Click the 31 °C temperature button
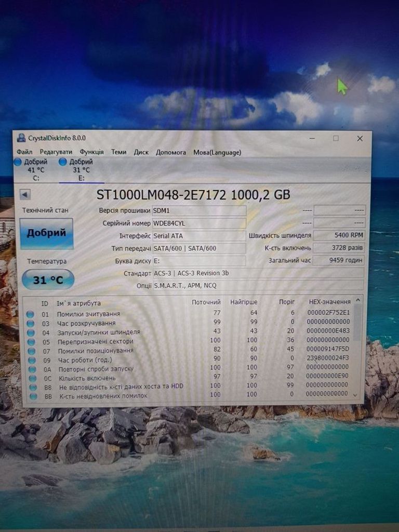 [x=48, y=280]
